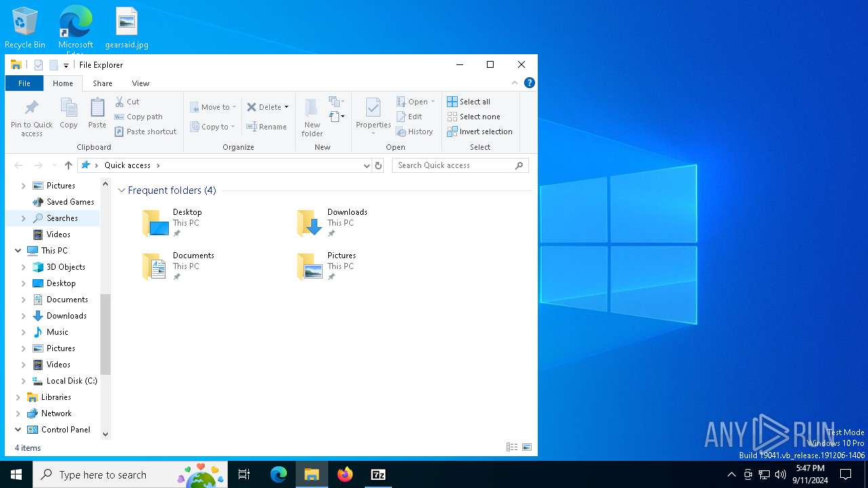Open the File Explorer Help icon
The height and width of the screenshot is (488, 868).
click(530, 83)
